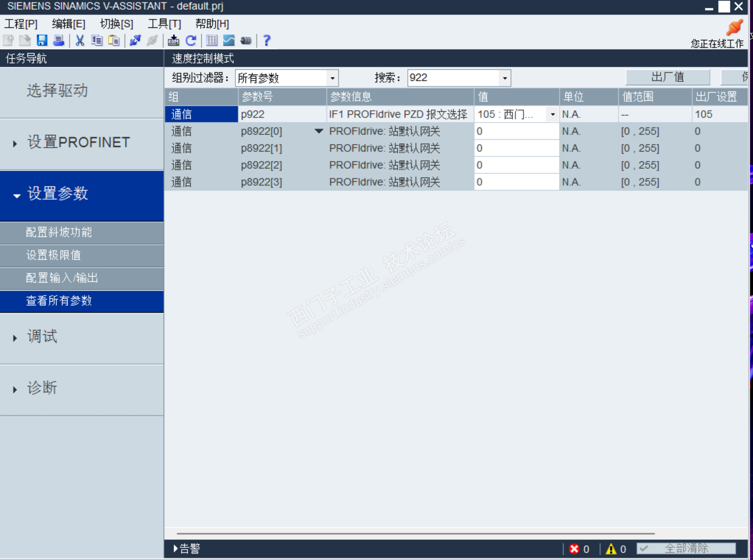Click the yellow warning count icon
753x560 pixels.
pyautogui.click(x=611, y=549)
